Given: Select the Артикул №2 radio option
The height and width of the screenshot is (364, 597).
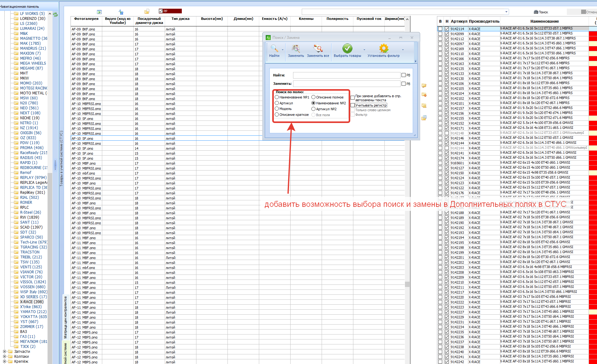Looking at the screenshot, I should pos(313,109).
